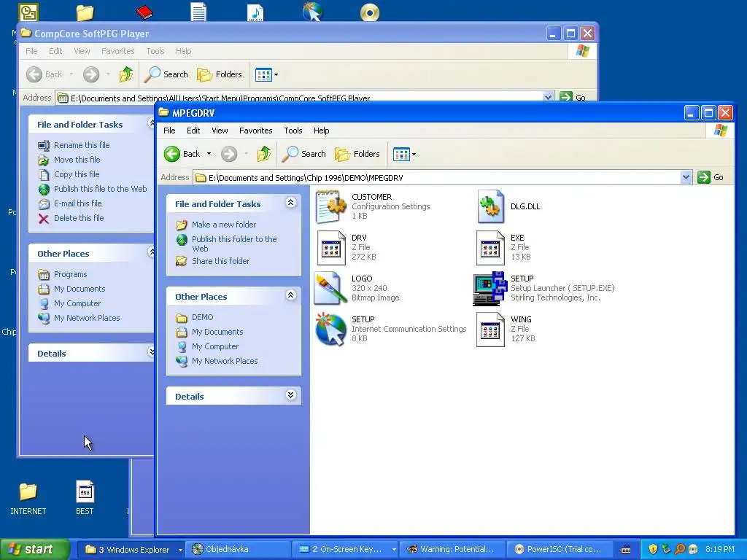Select the DRV Z File icon

330,248
